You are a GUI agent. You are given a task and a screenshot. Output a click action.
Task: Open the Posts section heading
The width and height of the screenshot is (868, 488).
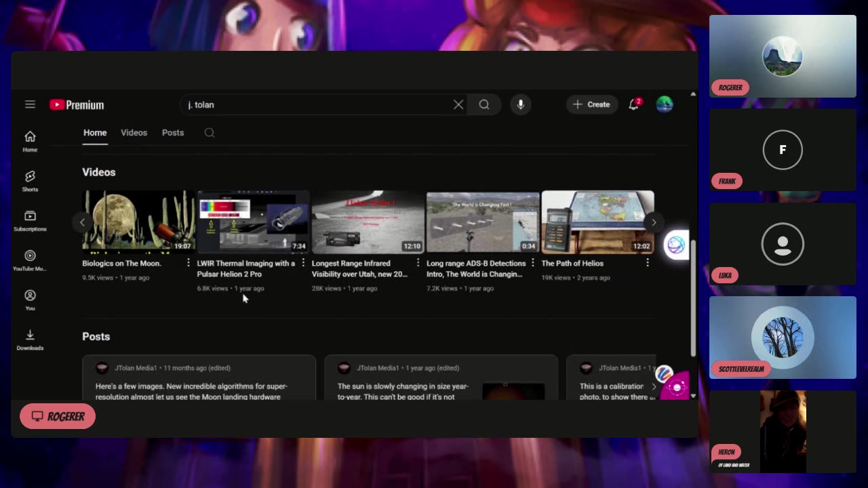click(96, 336)
